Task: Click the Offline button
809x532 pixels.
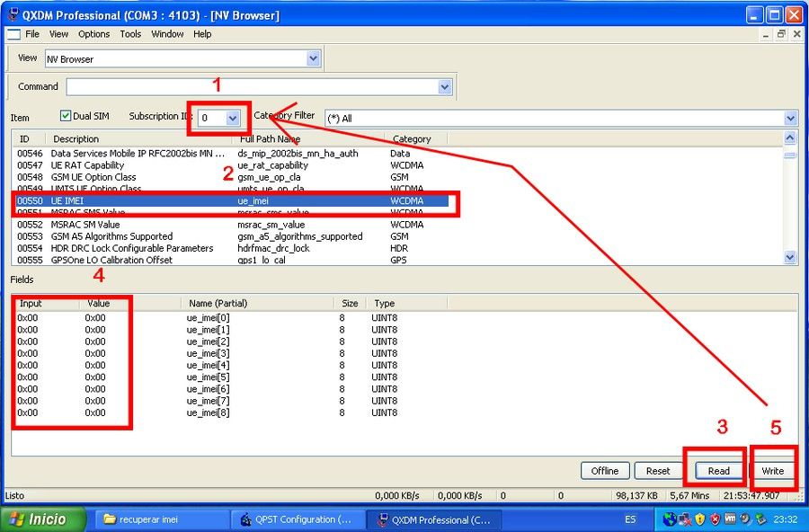Action: (x=605, y=471)
